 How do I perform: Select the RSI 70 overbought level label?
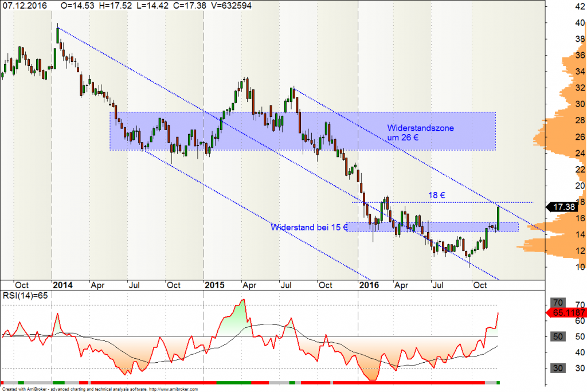pyautogui.click(x=556, y=302)
